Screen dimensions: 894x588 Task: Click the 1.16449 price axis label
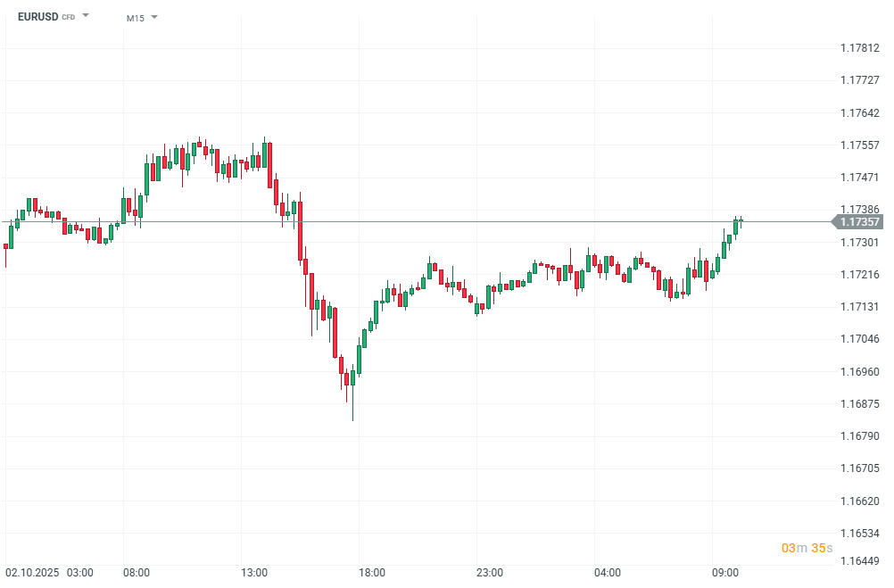coord(860,561)
